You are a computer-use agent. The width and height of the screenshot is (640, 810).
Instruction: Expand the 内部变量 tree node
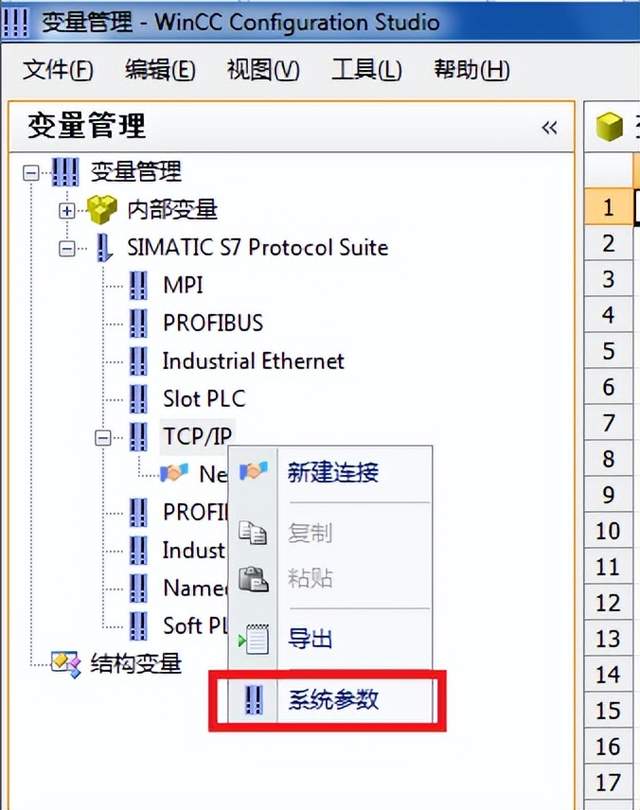(x=67, y=210)
